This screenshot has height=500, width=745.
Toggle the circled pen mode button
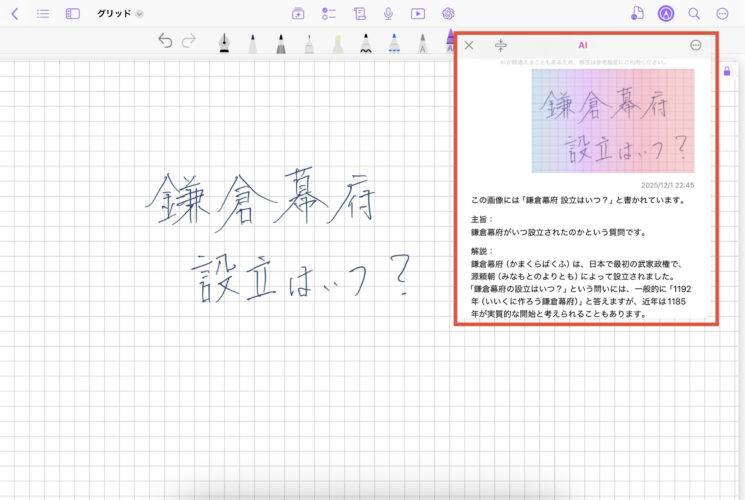(666, 14)
